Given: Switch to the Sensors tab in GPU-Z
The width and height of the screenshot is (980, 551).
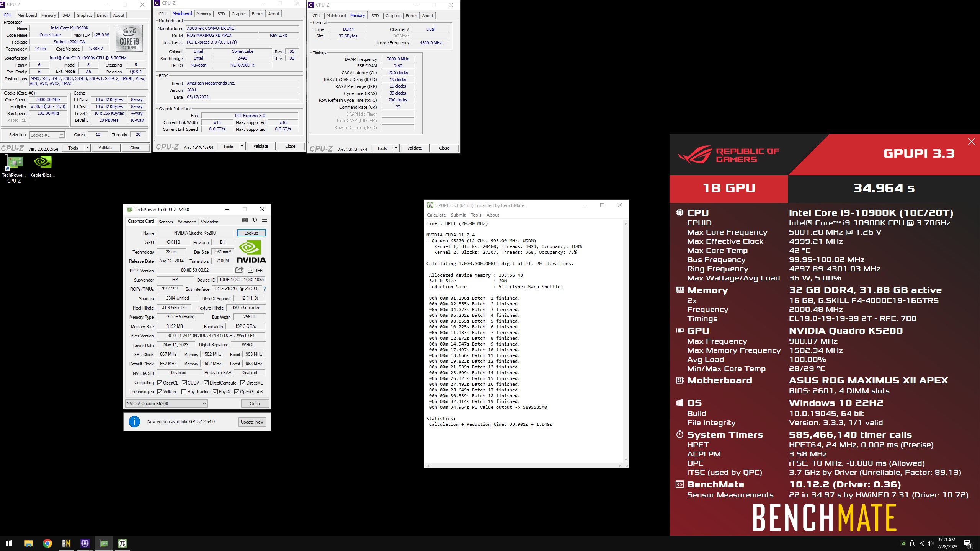Looking at the screenshot, I should 166,222.
